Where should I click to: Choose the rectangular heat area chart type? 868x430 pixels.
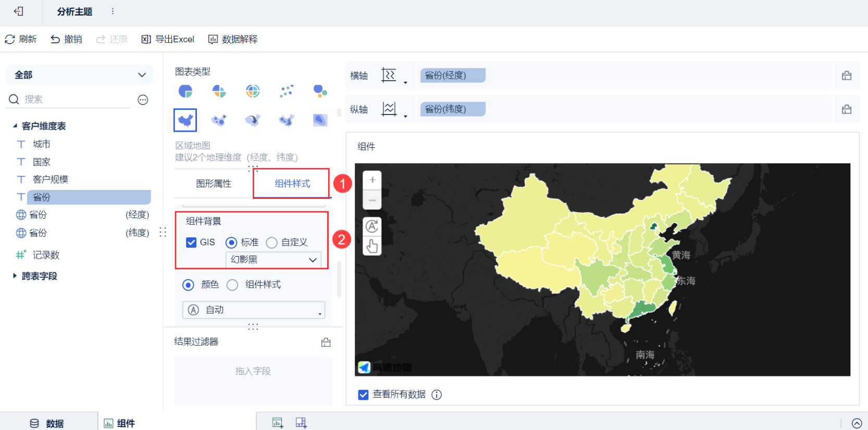tap(320, 120)
